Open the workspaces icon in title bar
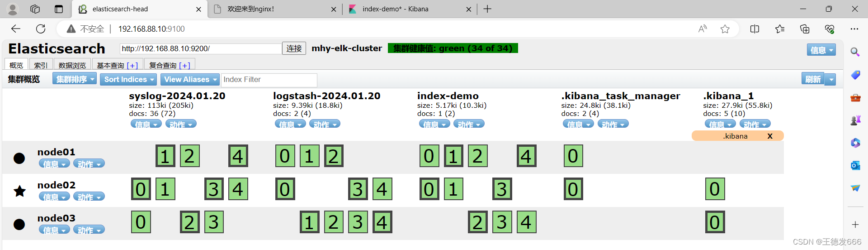 point(35,9)
